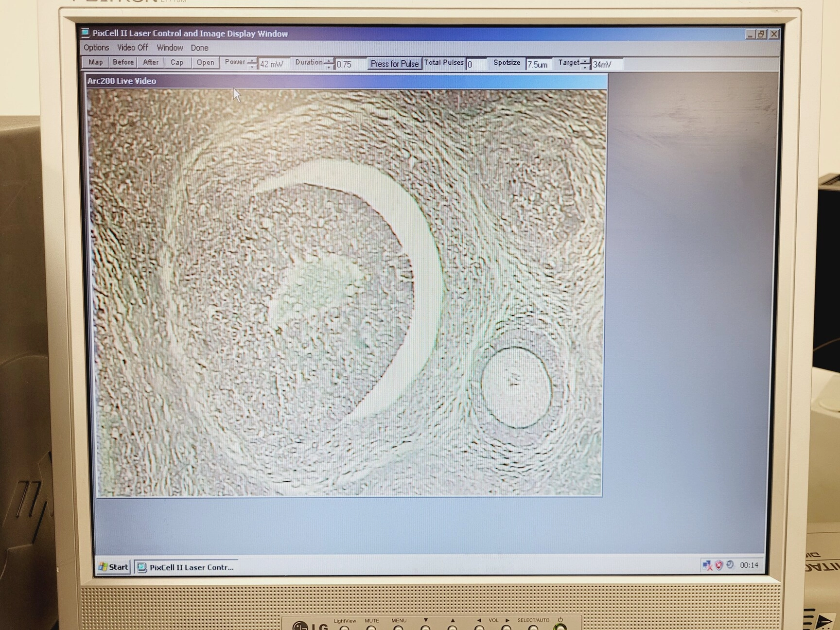Open the Windows Start menu
Viewport: 840px width, 630px height.
click(113, 567)
